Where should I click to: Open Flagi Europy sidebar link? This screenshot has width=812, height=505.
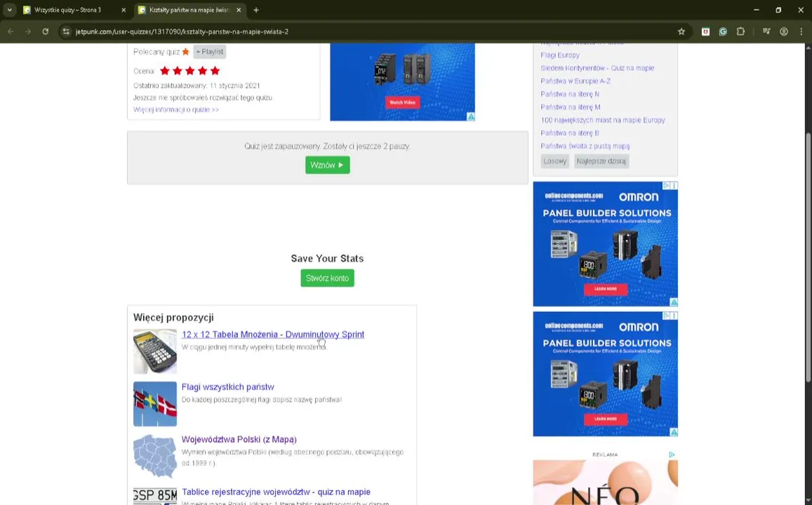pyautogui.click(x=560, y=55)
